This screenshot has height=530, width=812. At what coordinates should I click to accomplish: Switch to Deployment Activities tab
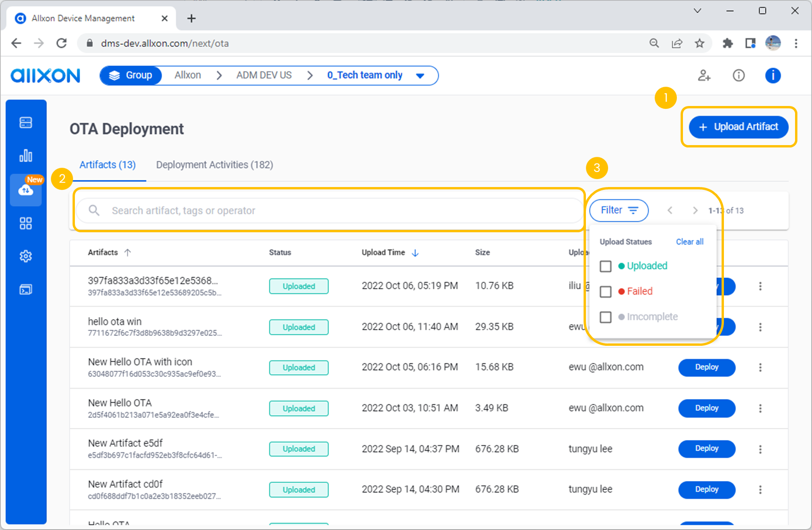[x=214, y=164]
